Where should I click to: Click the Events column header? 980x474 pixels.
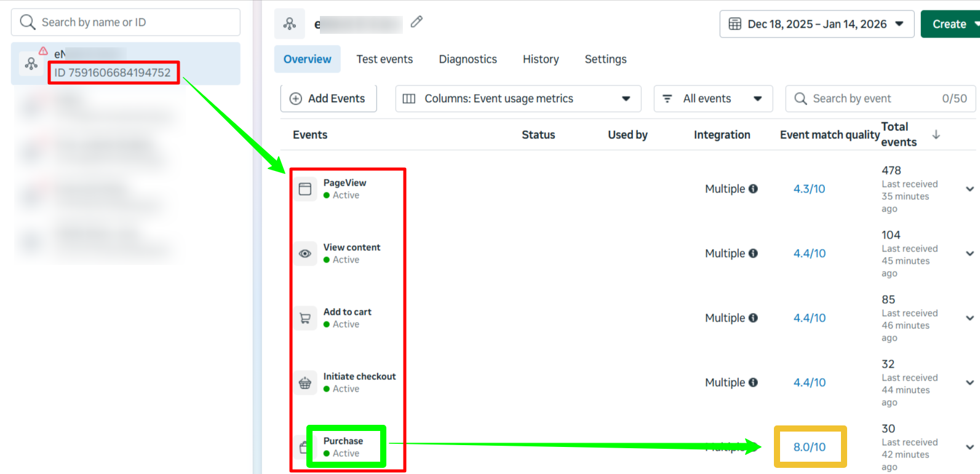click(310, 135)
